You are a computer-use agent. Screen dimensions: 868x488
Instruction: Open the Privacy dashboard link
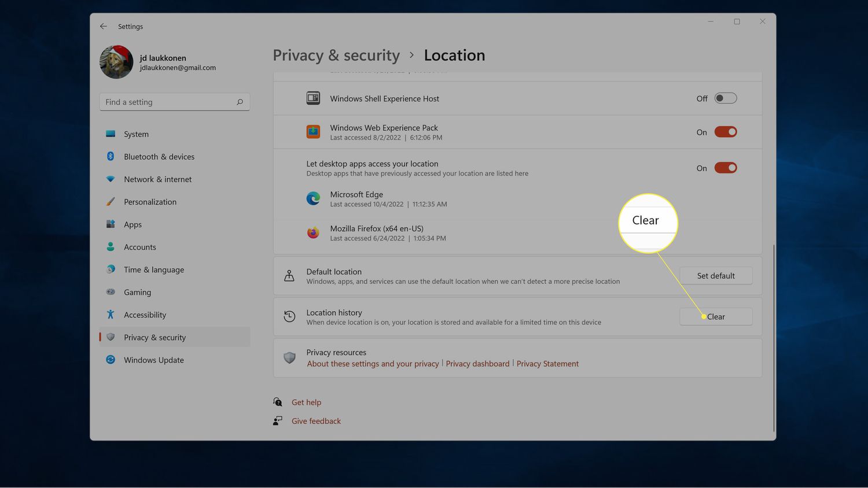pyautogui.click(x=477, y=364)
